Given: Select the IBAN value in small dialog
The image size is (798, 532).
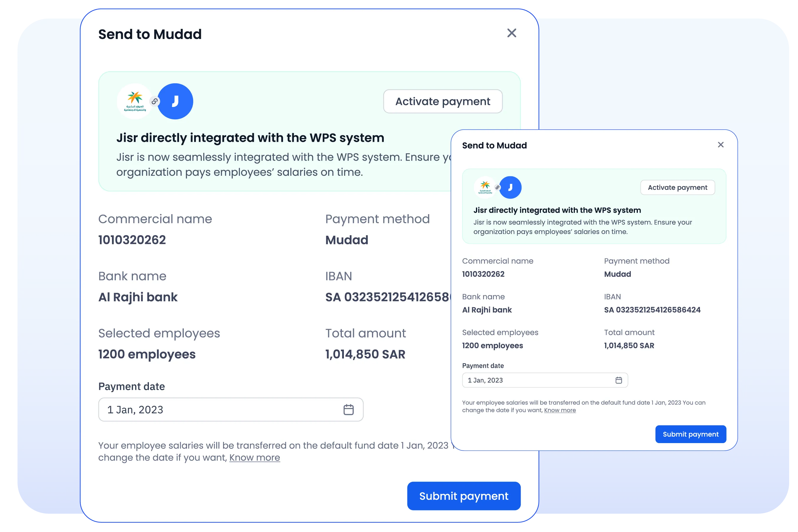Looking at the screenshot, I should [x=652, y=310].
